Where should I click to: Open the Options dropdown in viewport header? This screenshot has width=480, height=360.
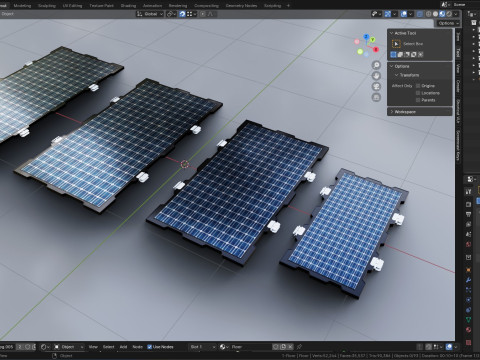[448, 23]
